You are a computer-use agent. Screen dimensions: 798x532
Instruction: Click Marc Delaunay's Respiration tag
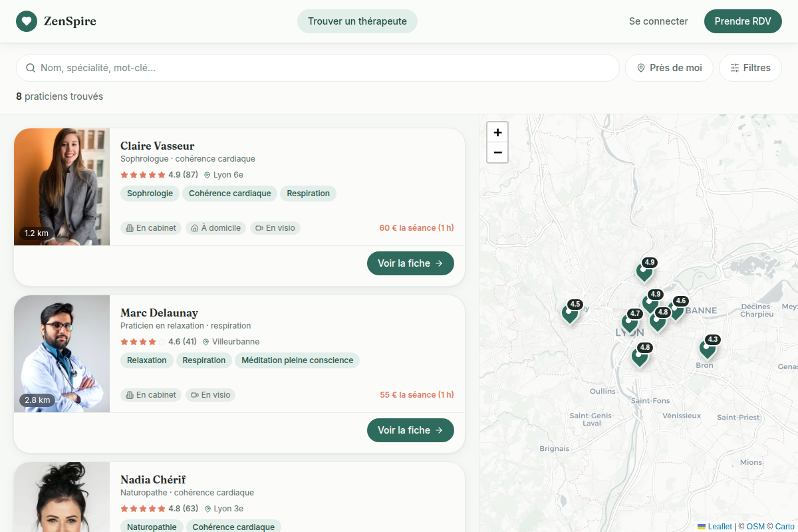[204, 360]
